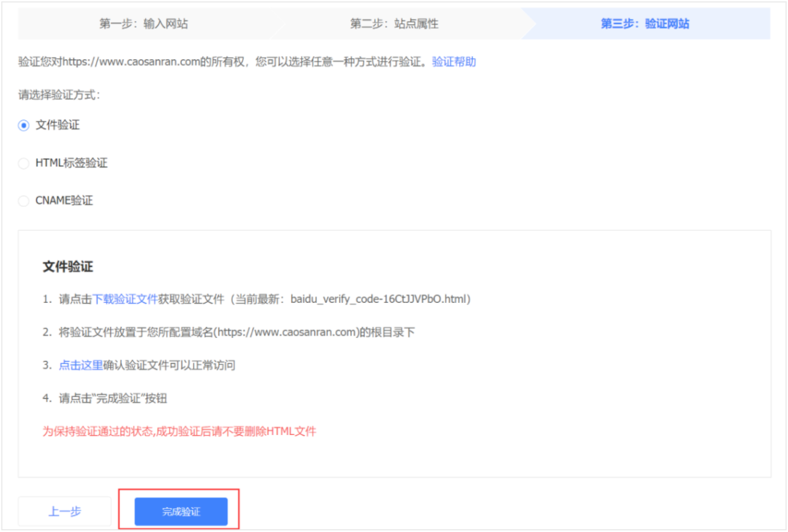Click the 文件验证 section heading

pyautogui.click(x=68, y=266)
